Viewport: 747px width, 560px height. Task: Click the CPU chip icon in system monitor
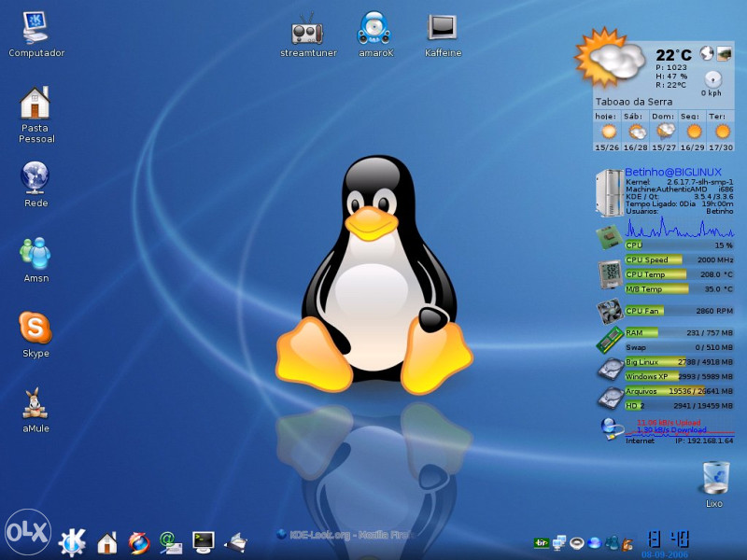(609, 237)
